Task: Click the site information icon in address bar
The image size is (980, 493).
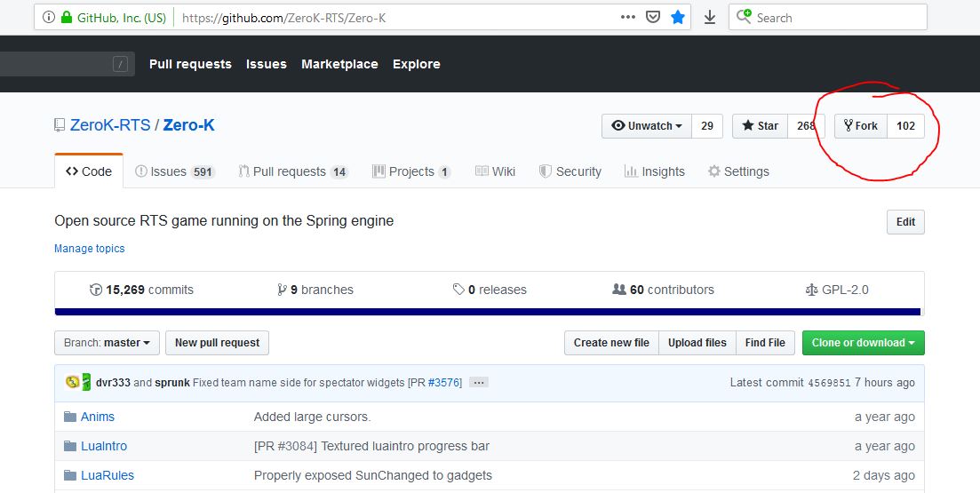Action: (49, 18)
